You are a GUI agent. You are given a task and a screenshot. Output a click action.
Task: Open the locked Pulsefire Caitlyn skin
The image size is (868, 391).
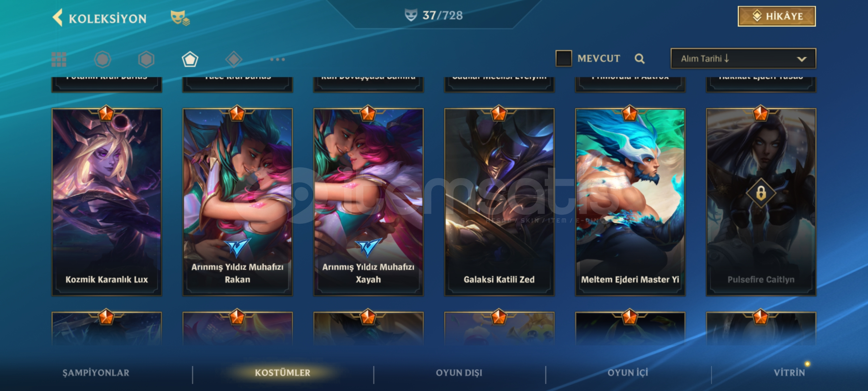click(761, 202)
